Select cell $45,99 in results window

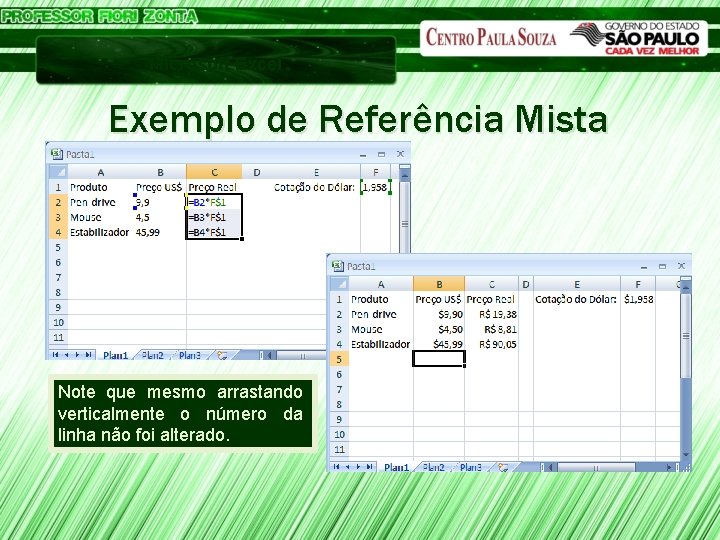(x=439, y=344)
